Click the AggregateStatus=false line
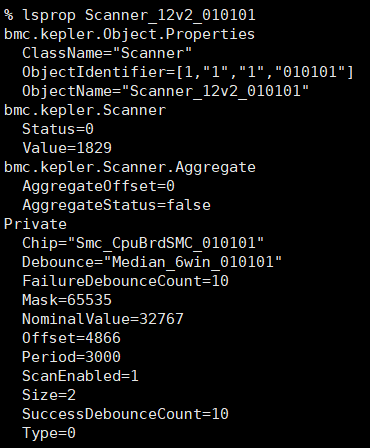Image resolution: width=370 pixels, height=448 pixels. 116,205
